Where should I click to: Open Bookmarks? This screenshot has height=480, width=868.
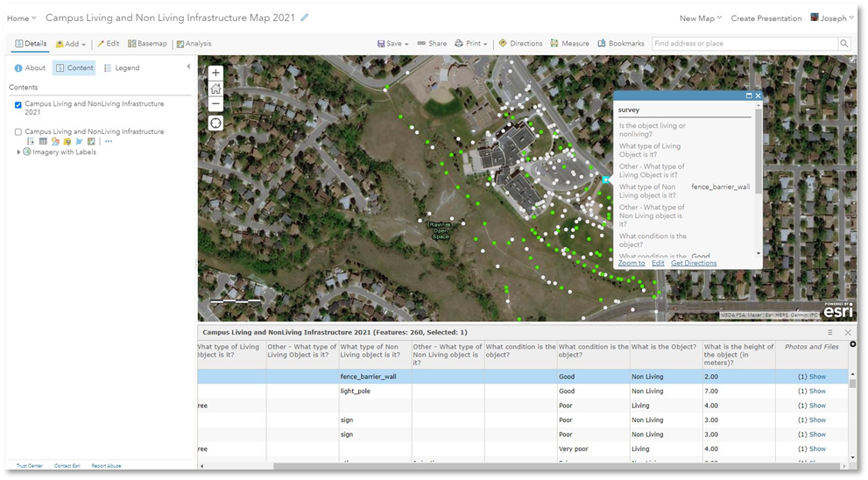[620, 43]
